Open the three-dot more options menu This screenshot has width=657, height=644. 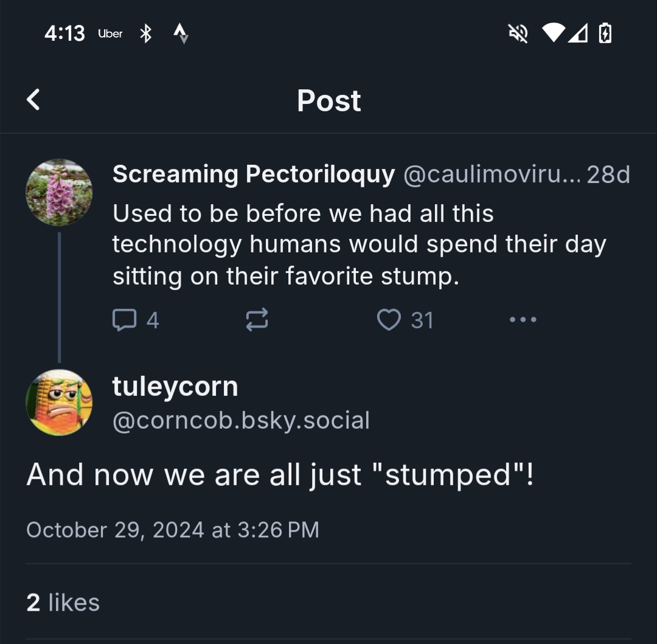tap(523, 320)
